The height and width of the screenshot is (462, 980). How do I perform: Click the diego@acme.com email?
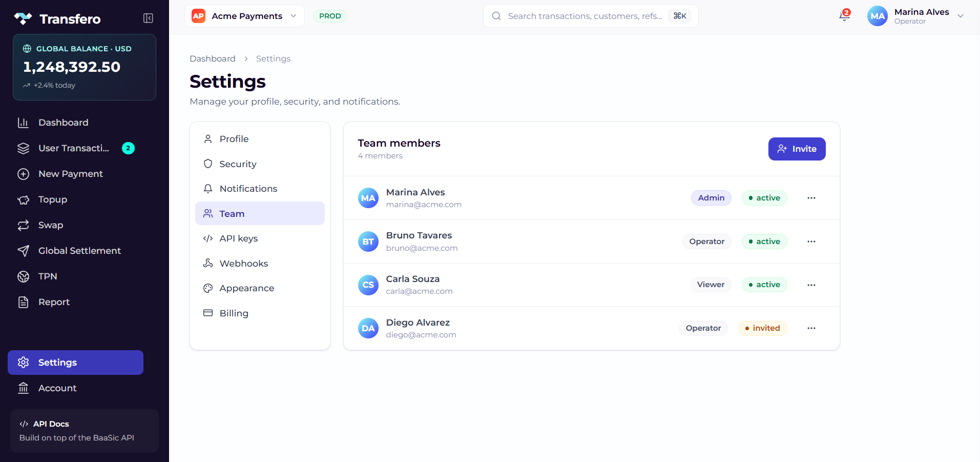421,335
